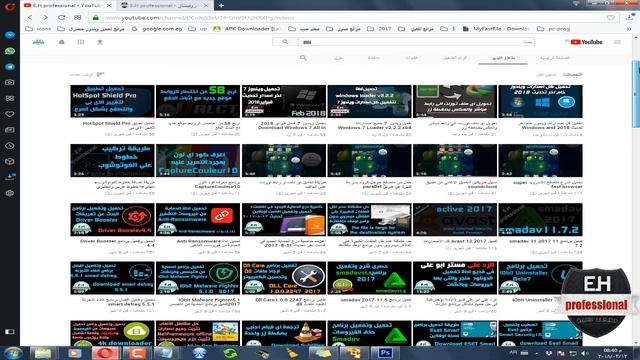
Task: Open bookmarks via the sidebar heart icon
Action: point(9,114)
